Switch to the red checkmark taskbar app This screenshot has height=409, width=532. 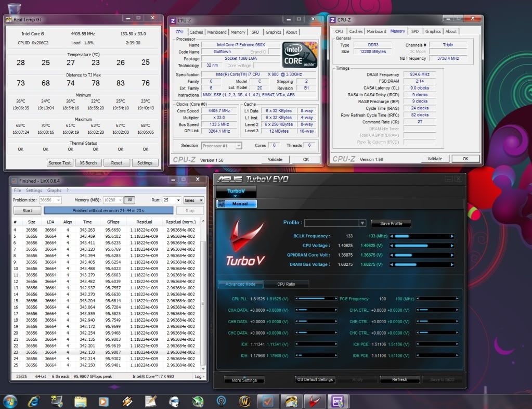tap(268, 402)
